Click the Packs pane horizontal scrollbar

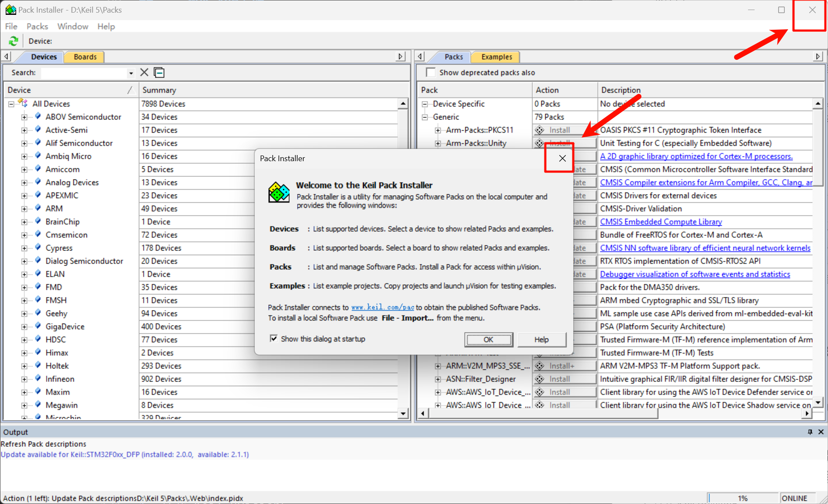[544, 413]
